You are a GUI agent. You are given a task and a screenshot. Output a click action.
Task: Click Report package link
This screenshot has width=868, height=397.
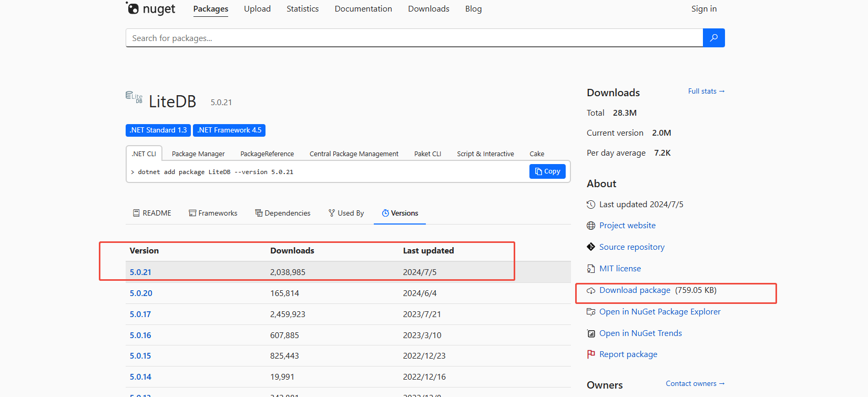click(628, 354)
